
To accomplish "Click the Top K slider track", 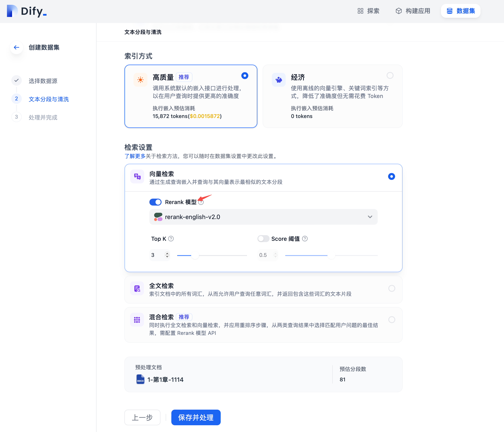I will pyautogui.click(x=212, y=256).
